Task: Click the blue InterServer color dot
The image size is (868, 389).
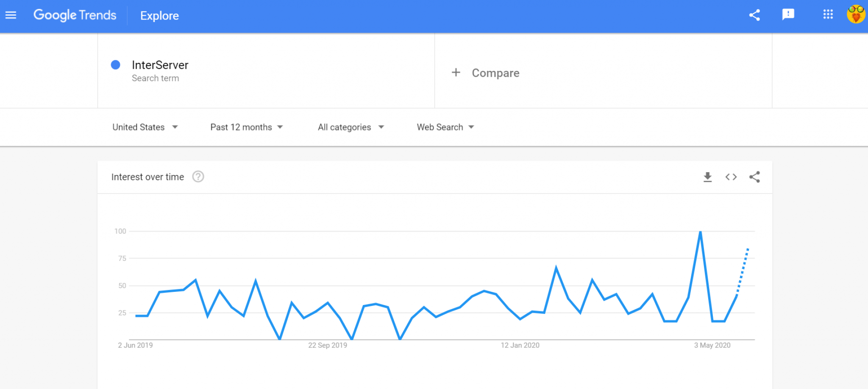Action: (115, 65)
